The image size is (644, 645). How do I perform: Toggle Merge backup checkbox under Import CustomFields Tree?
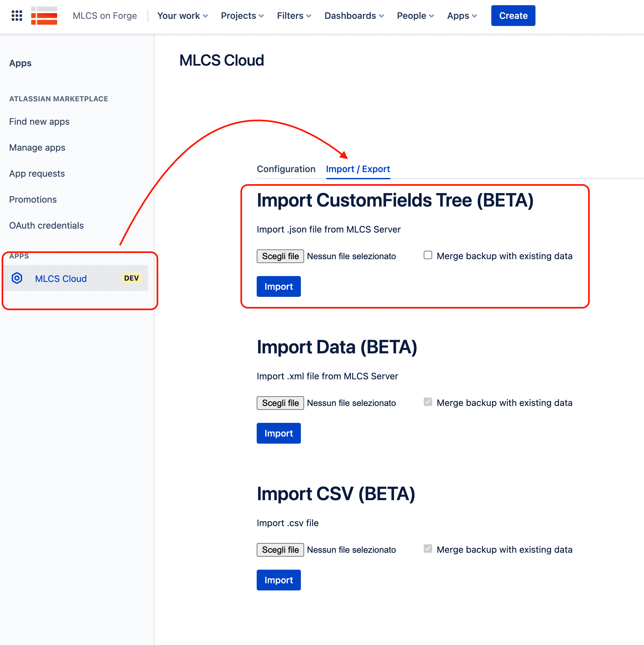(x=428, y=255)
